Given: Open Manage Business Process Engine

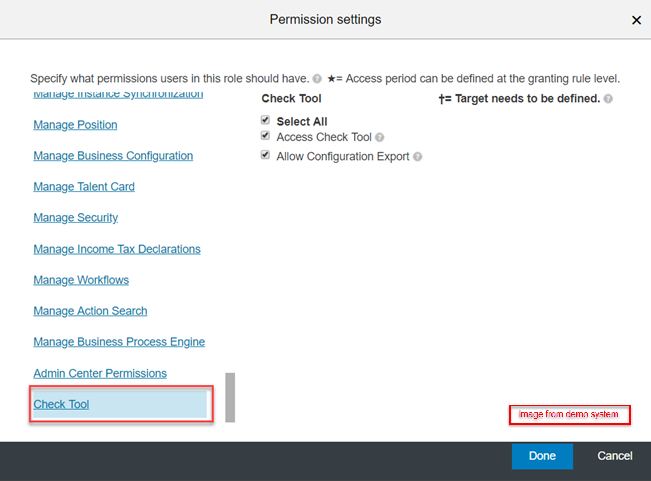Looking at the screenshot, I should tap(119, 342).
